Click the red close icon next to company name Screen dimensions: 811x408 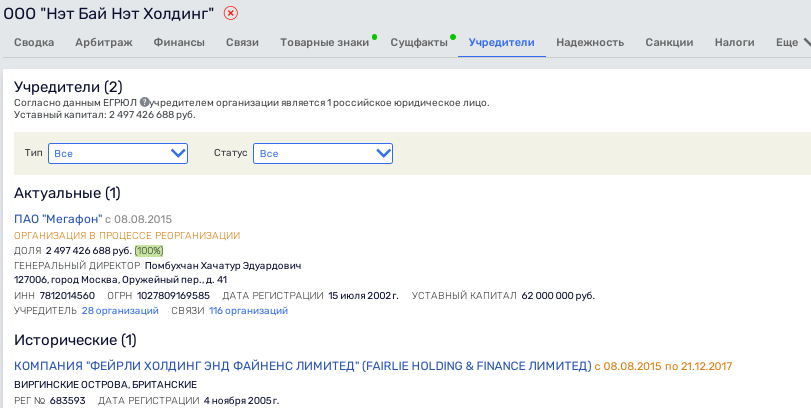[x=231, y=13]
